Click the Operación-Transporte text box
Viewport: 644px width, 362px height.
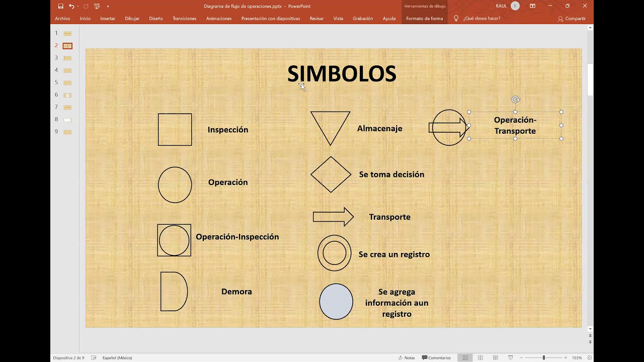515,125
